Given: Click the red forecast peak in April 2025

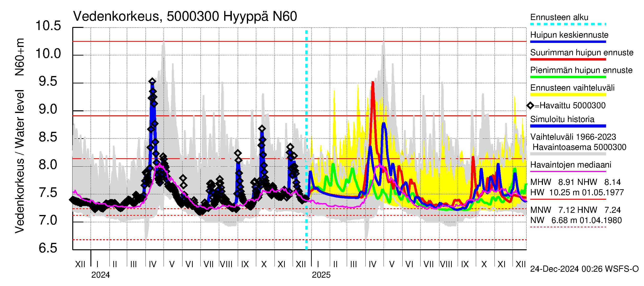Looking at the screenshot, I should pyautogui.click(x=373, y=82).
